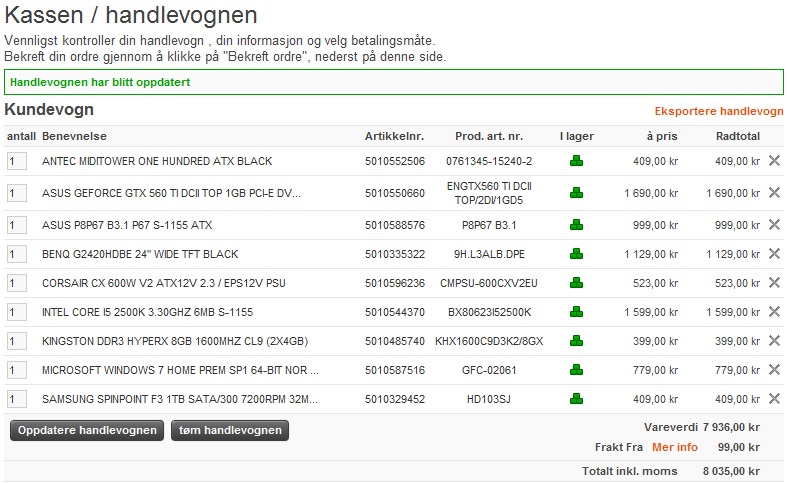Click product name INTEL CORE I5 2500K 3.30GHZ

147,312
